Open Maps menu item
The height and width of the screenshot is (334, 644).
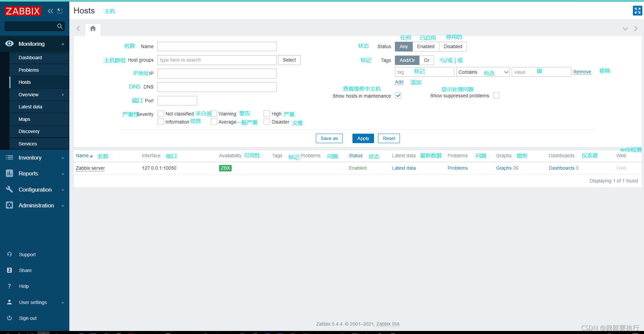(x=39, y=119)
